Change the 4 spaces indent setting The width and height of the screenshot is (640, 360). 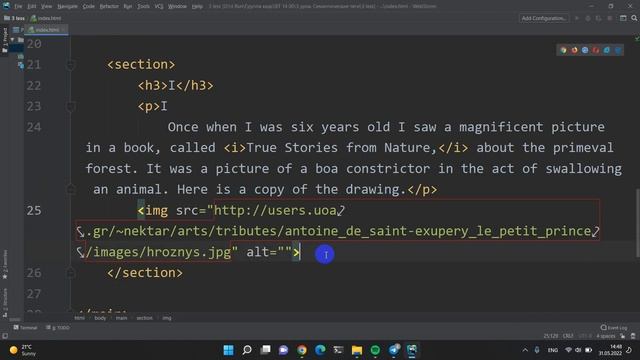pyautogui.click(x=606, y=336)
